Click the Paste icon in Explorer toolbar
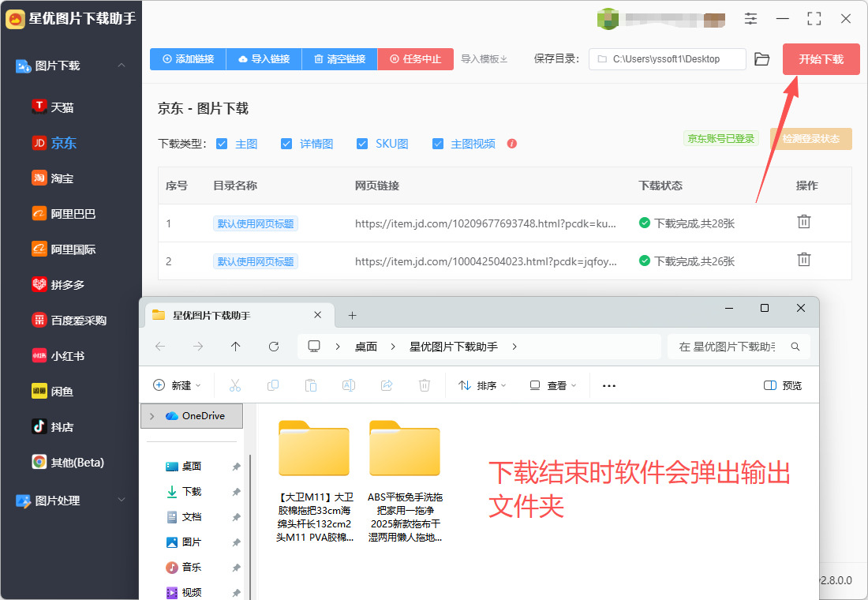The image size is (868, 600). (311, 385)
